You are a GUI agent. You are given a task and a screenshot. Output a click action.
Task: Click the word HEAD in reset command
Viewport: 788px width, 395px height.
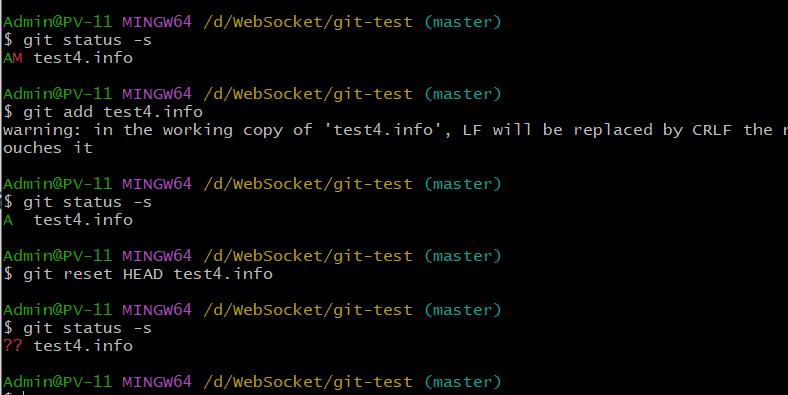pyautogui.click(x=143, y=274)
